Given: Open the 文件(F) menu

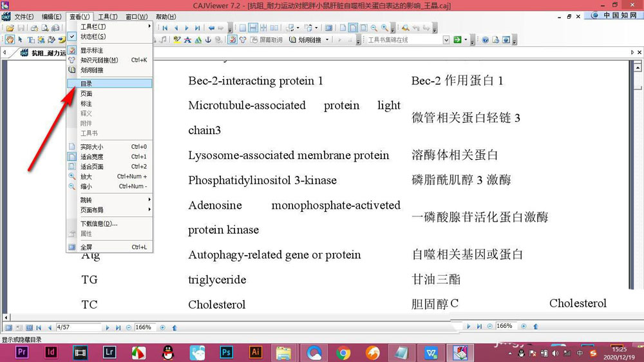Looking at the screenshot, I should pos(24,17).
